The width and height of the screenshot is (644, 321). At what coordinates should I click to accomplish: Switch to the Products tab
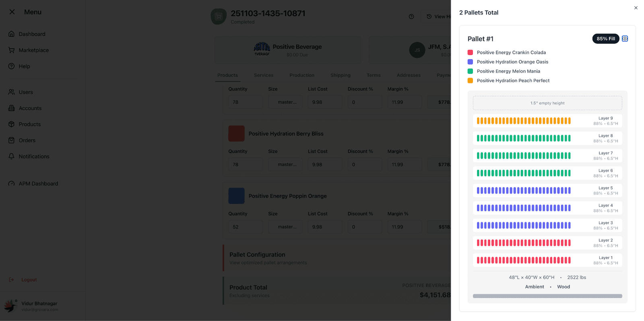tap(227, 75)
